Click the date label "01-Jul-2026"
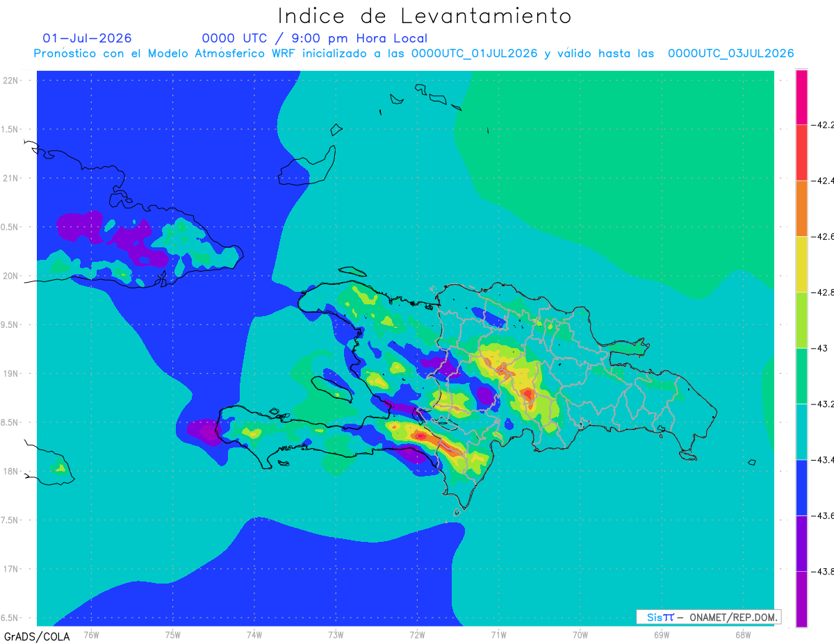 pos(87,38)
